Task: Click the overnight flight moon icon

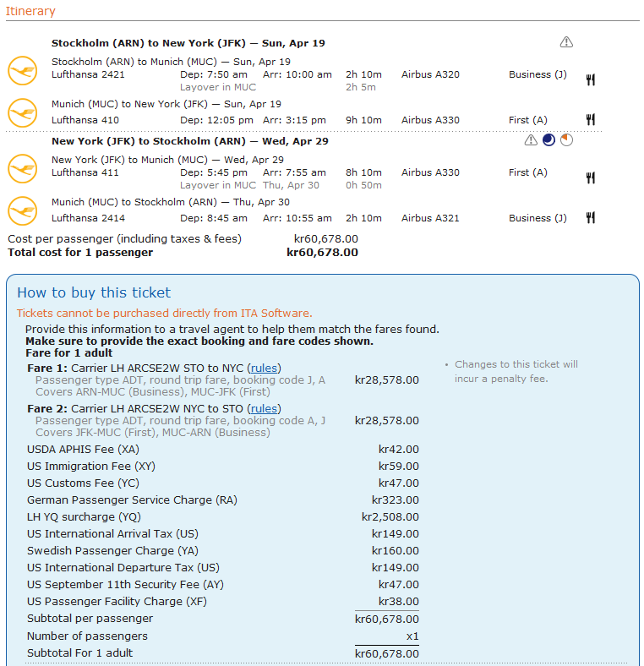Action: coord(548,140)
